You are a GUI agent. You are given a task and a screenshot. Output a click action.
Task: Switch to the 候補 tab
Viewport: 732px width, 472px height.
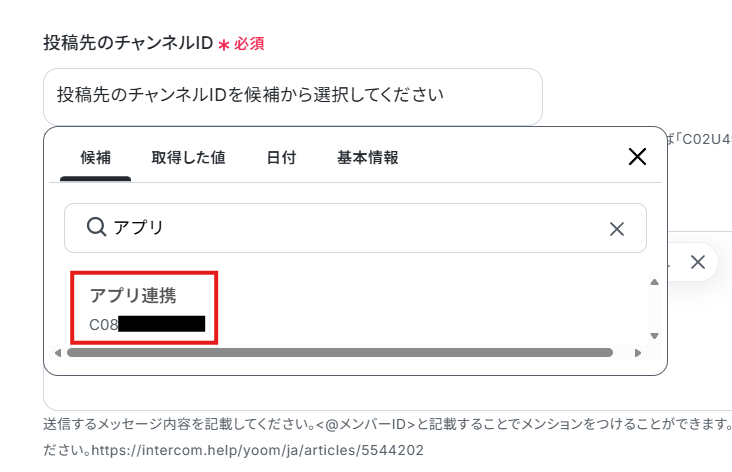(95, 158)
